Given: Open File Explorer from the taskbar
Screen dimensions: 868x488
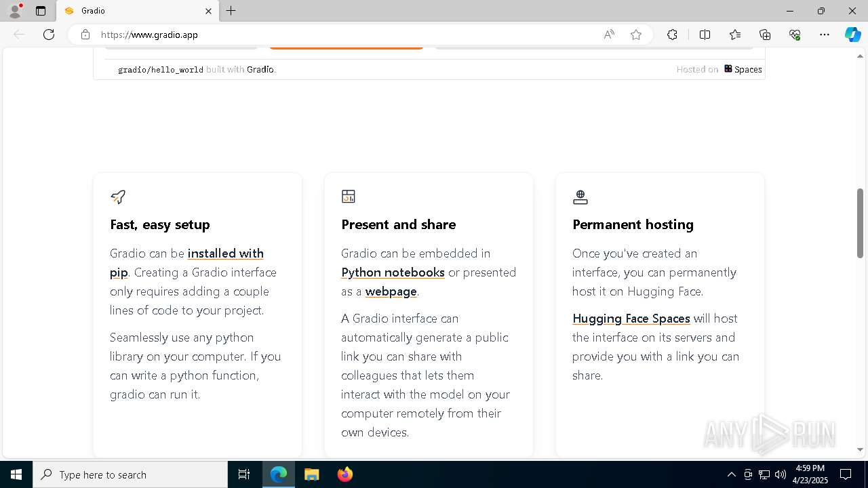Looking at the screenshot, I should [311, 474].
